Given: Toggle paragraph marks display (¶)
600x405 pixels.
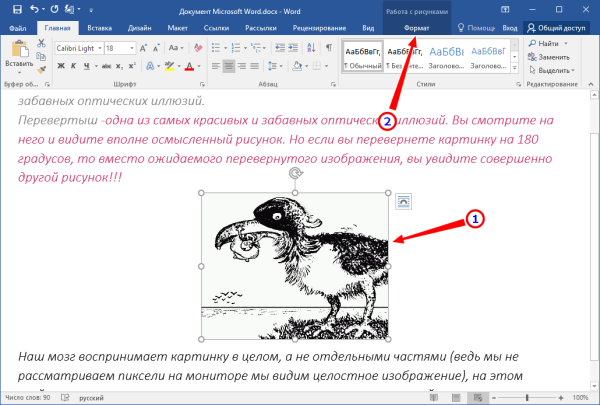Looking at the screenshot, I should pos(327,47).
